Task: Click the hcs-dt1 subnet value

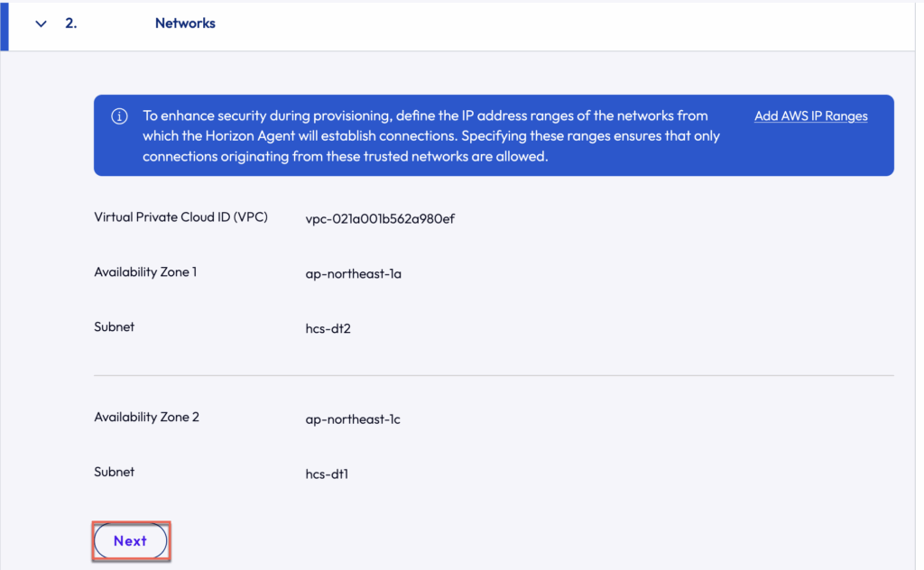Action: coord(327,473)
